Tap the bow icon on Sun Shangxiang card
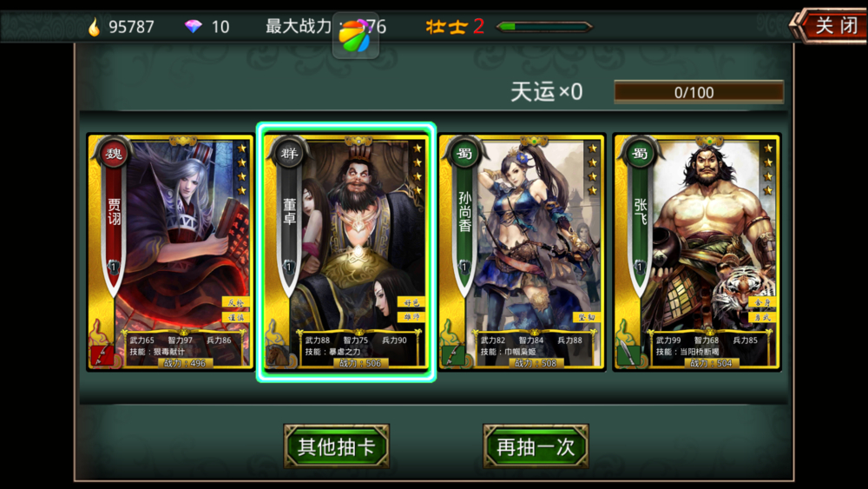Image resolution: width=868 pixels, height=489 pixels. [453, 354]
